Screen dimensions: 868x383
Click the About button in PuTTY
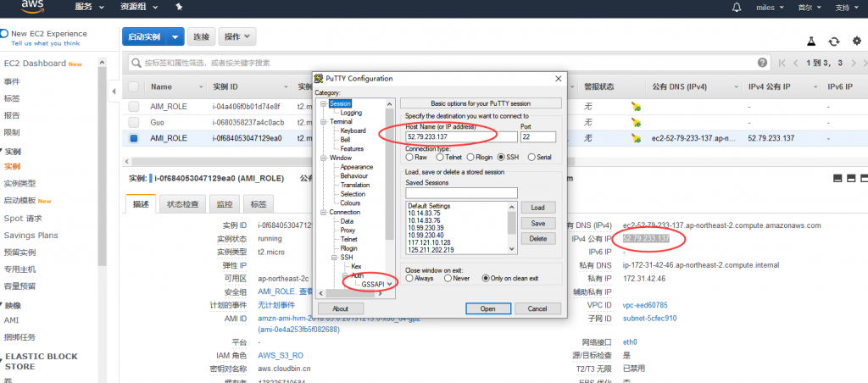coord(341,308)
